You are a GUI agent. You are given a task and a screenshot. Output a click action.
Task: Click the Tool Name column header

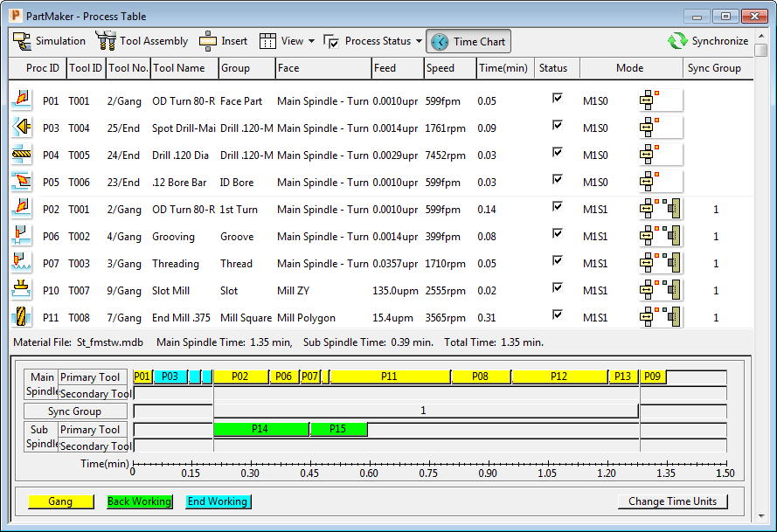[184, 68]
